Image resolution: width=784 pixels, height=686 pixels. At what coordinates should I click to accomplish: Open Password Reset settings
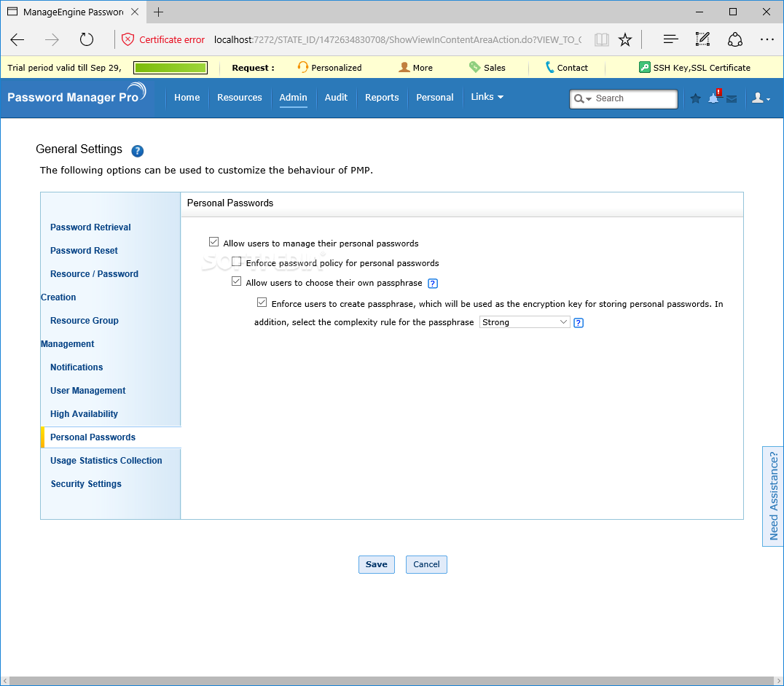pyautogui.click(x=84, y=251)
